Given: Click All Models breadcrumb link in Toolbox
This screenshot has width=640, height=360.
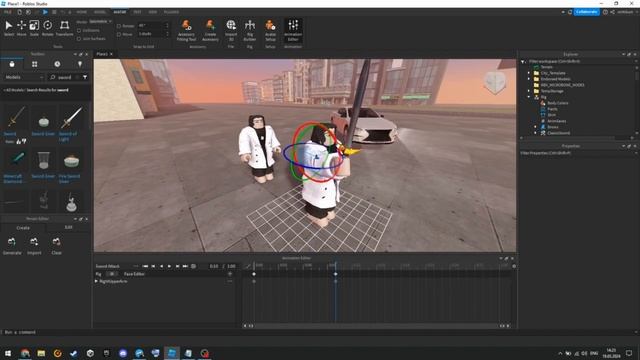Looking at the screenshot, I should 14,90.
